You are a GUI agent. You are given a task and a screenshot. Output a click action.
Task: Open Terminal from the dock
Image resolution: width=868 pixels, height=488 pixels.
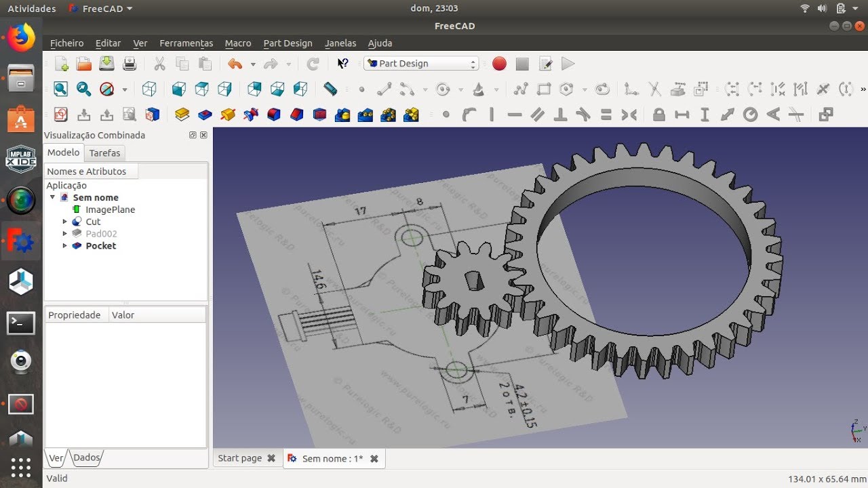[x=21, y=323]
